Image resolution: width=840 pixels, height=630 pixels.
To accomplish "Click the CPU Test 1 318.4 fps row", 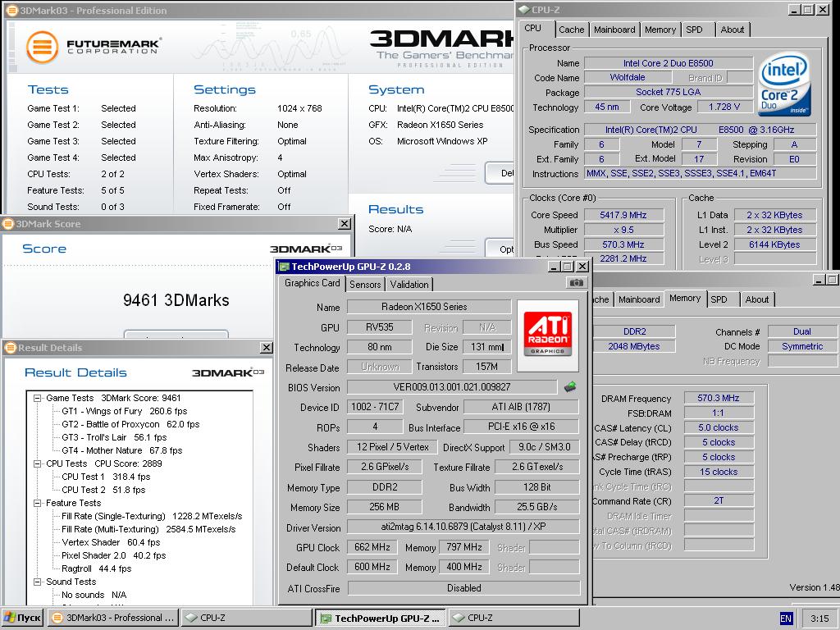I will point(106,477).
